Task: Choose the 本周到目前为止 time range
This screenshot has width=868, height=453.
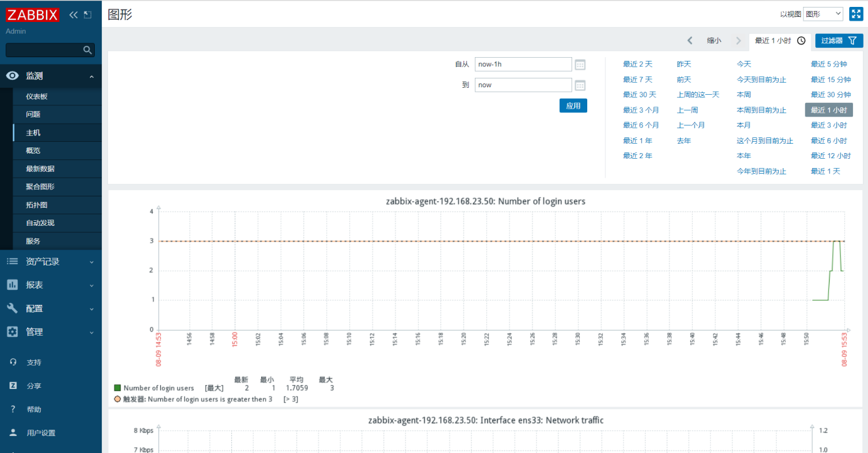Action: (x=761, y=110)
